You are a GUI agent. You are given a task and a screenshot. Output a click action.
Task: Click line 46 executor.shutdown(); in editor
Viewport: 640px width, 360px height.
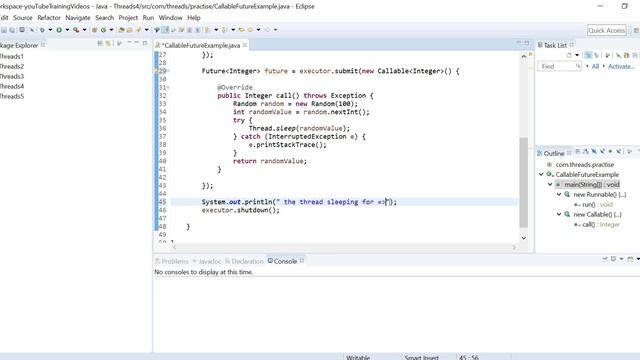pyautogui.click(x=241, y=210)
